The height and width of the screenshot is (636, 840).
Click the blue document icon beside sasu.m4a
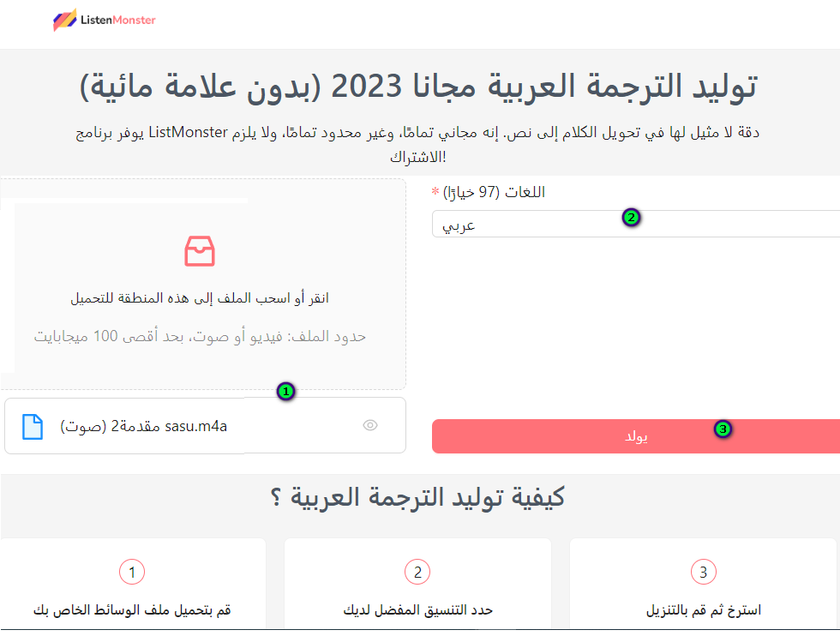[x=33, y=426]
